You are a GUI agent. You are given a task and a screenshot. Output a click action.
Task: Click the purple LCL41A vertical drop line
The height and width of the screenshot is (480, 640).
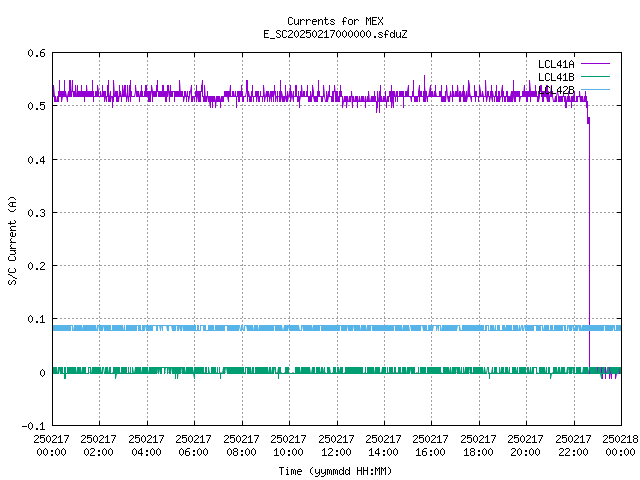point(589,245)
